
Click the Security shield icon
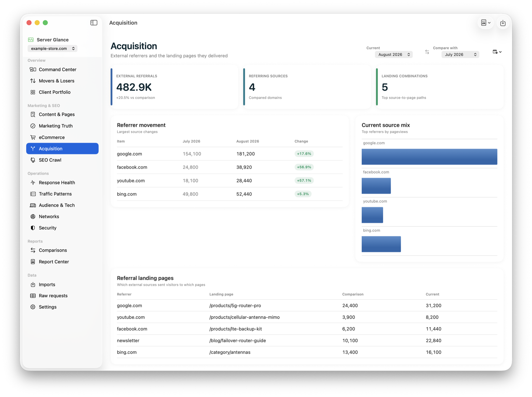coord(33,228)
